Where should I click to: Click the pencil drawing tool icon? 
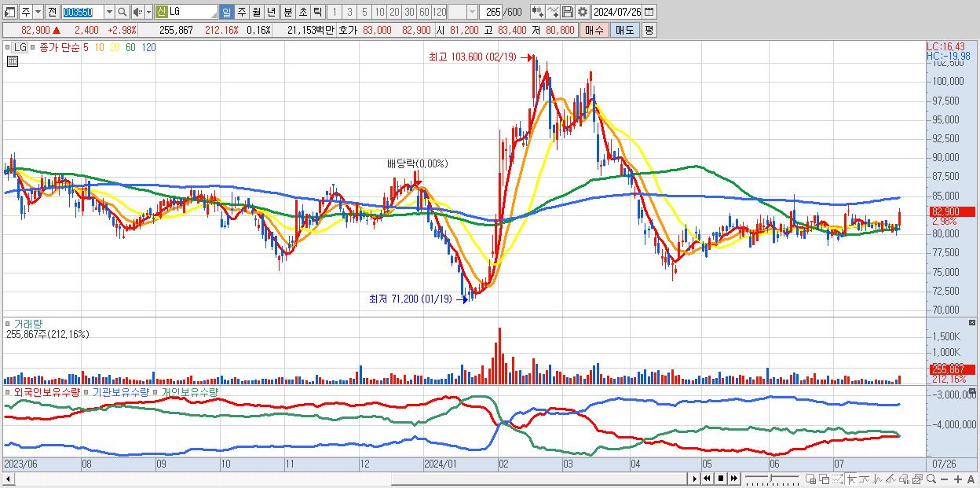pyautogui.click(x=890, y=479)
